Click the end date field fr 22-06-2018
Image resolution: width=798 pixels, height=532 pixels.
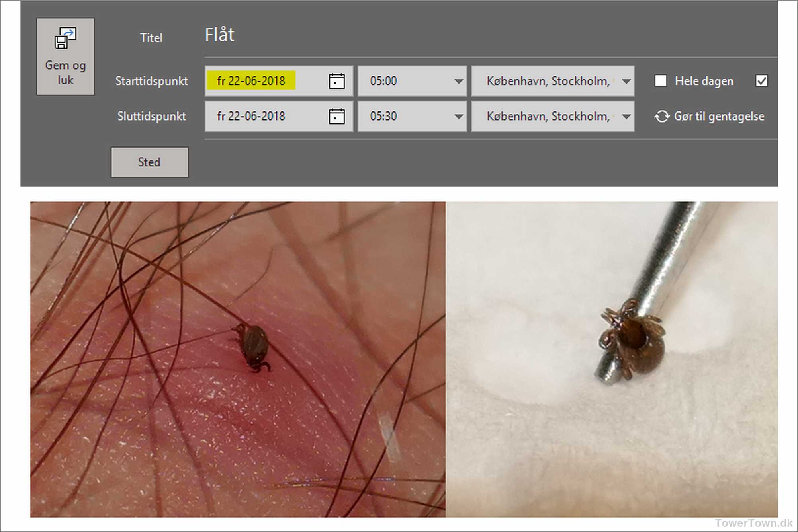point(251,116)
